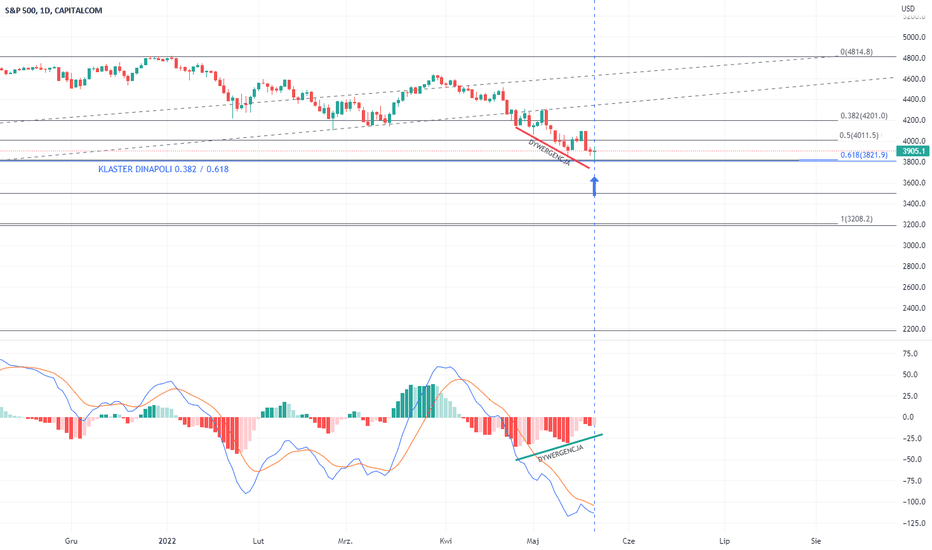The image size is (932, 550).
Task: Click the 4600.0 price axis label
Action: click(x=914, y=79)
